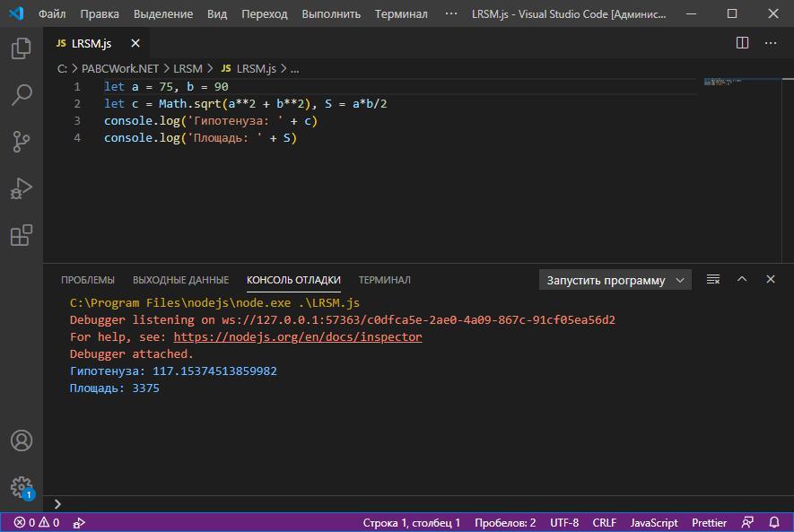
Task: Open the Explorer view in activity bar
Action: (x=21, y=48)
